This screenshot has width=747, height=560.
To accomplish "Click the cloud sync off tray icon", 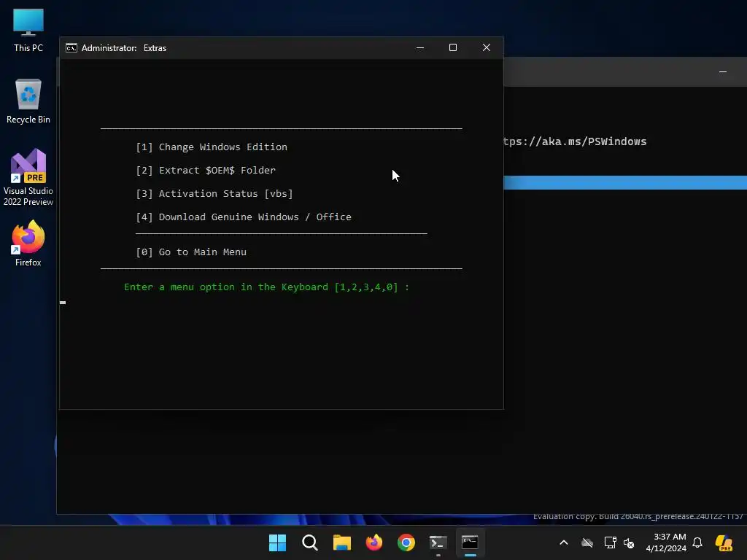I will 587,542.
